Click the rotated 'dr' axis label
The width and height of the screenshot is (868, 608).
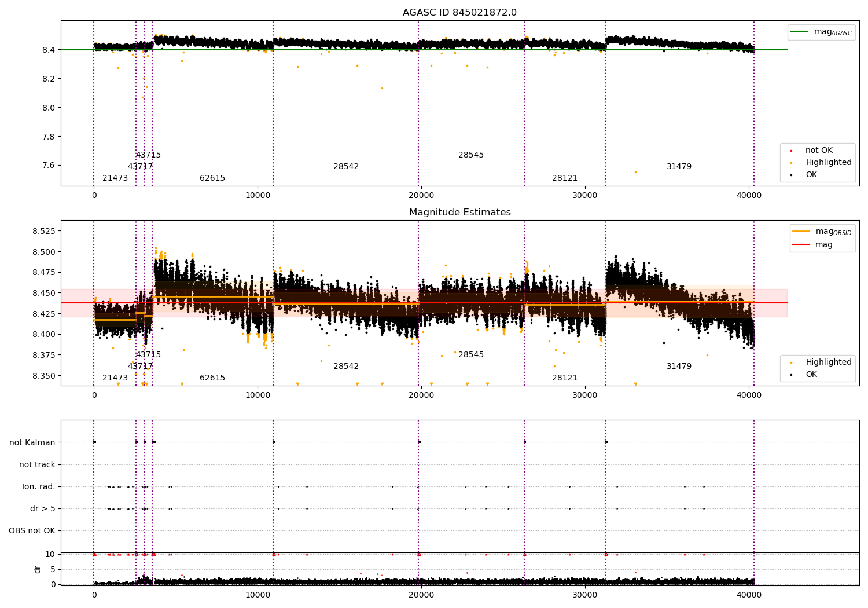[37, 569]
